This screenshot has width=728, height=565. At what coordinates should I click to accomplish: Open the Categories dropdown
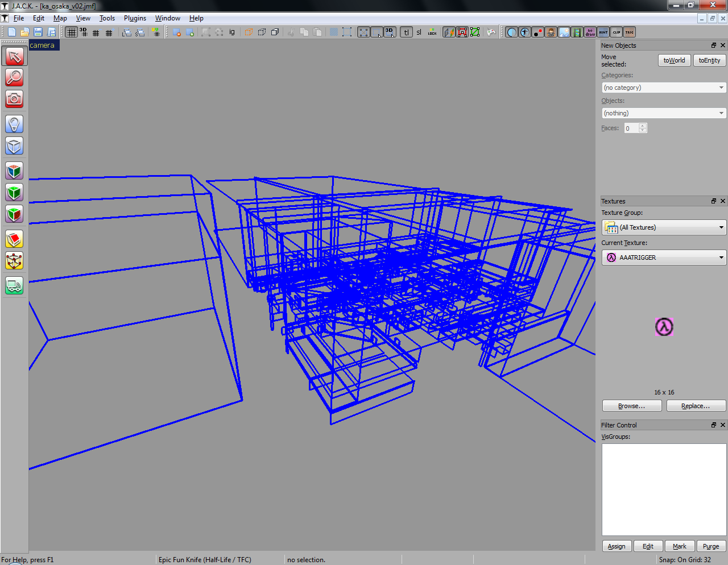click(x=664, y=88)
